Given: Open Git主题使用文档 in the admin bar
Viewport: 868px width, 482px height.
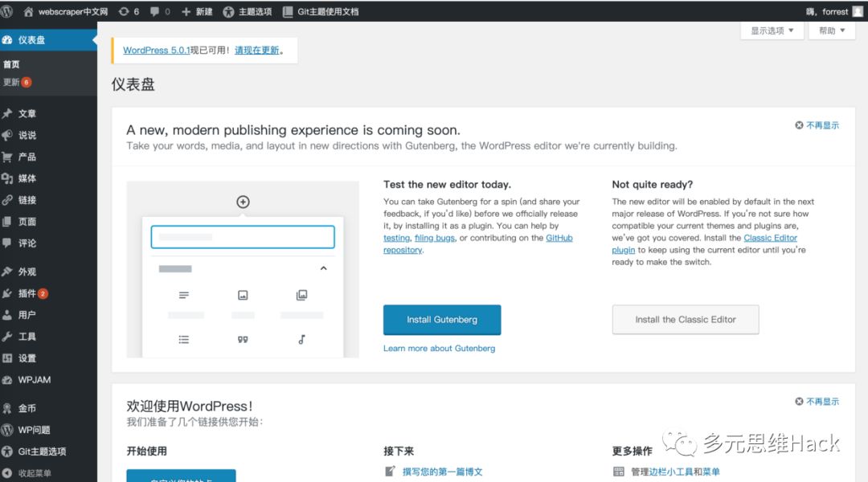Looking at the screenshot, I should tap(321, 11).
